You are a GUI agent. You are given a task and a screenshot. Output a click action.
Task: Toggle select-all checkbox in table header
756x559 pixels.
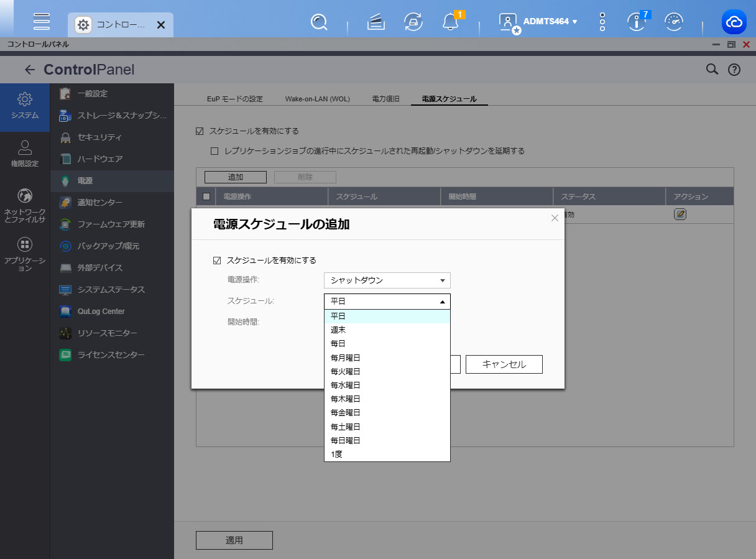tap(207, 196)
